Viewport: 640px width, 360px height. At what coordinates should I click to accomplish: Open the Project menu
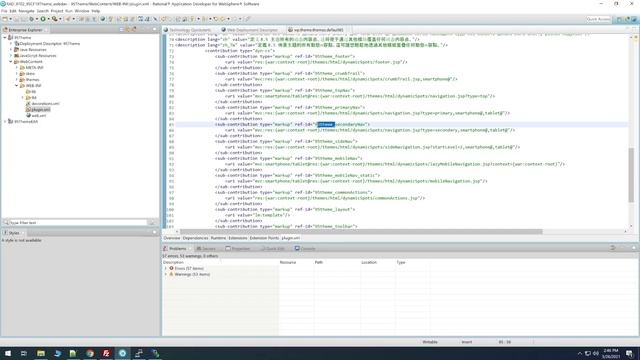tap(57, 11)
